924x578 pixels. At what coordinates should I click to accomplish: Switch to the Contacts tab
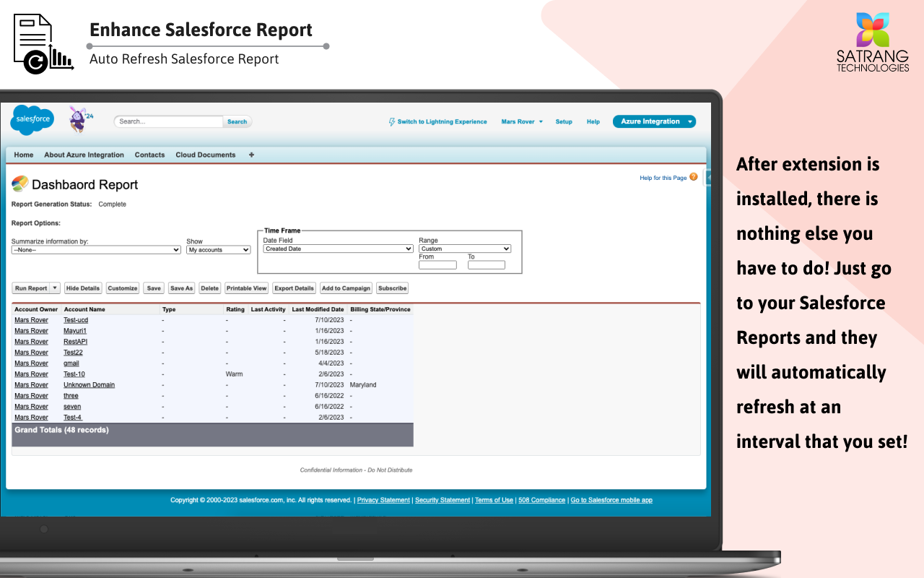149,155
